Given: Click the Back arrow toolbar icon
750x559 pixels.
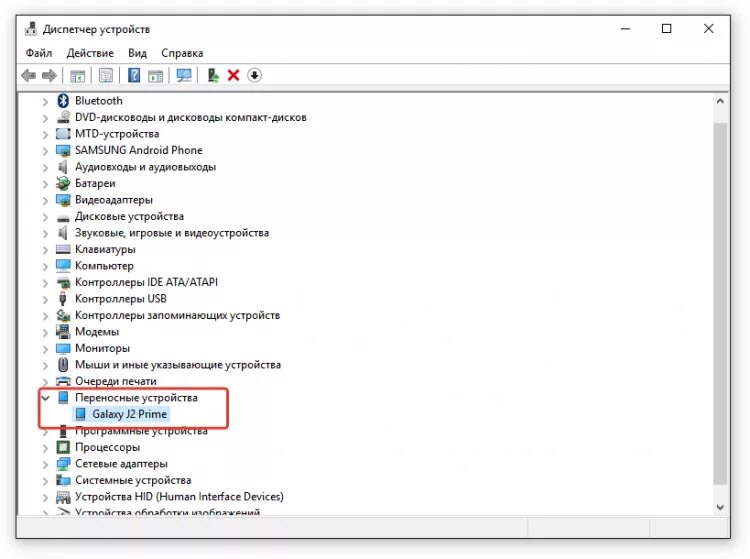Looking at the screenshot, I should point(29,76).
